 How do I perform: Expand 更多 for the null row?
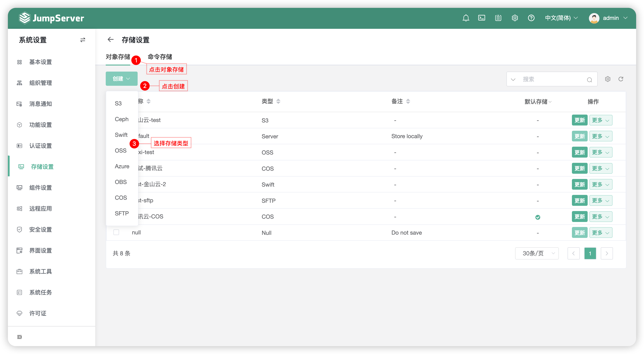(601, 233)
